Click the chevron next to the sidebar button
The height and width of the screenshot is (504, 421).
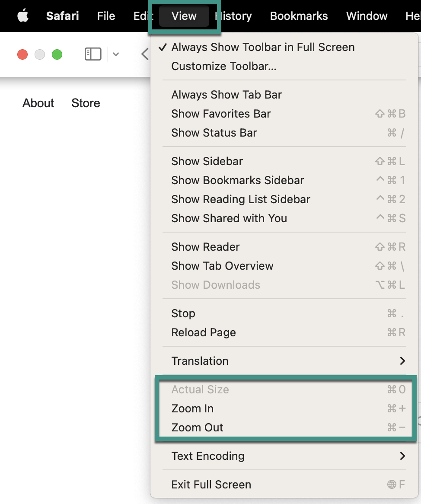(x=115, y=54)
